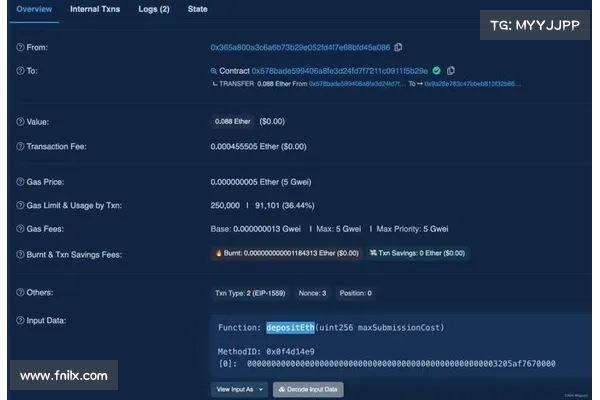The height and width of the screenshot is (400, 600).
Task: Click the [0] input data hex line
Action: pyautogui.click(x=386, y=364)
